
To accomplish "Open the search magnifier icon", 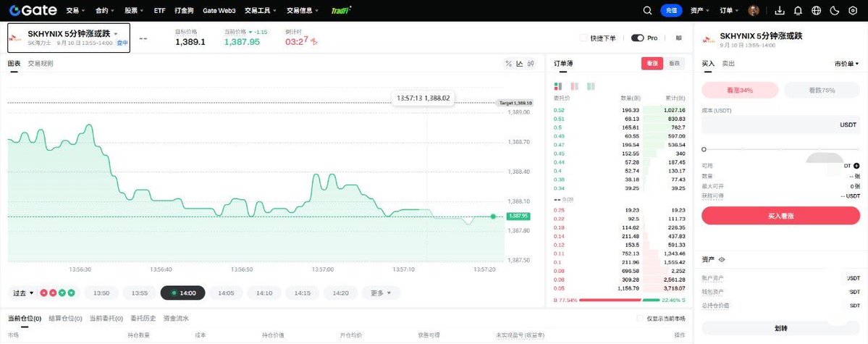I will [x=647, y=10].
